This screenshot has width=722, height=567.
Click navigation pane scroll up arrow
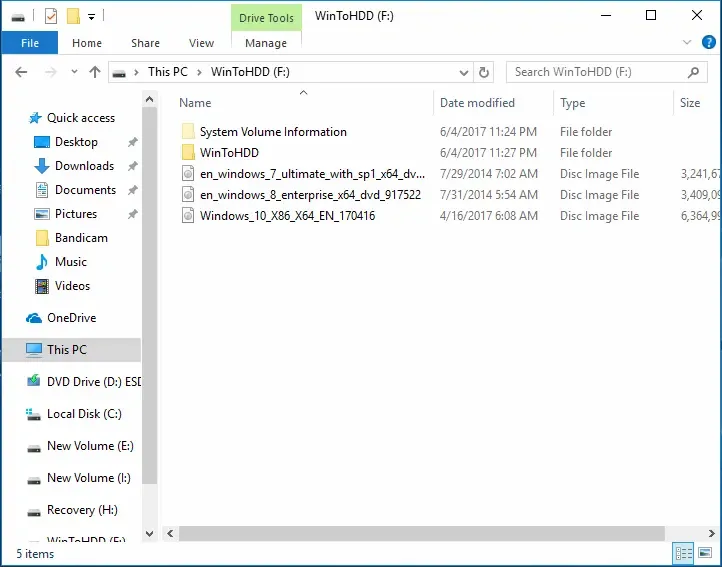pyautogui.click(x=149, y=99)
